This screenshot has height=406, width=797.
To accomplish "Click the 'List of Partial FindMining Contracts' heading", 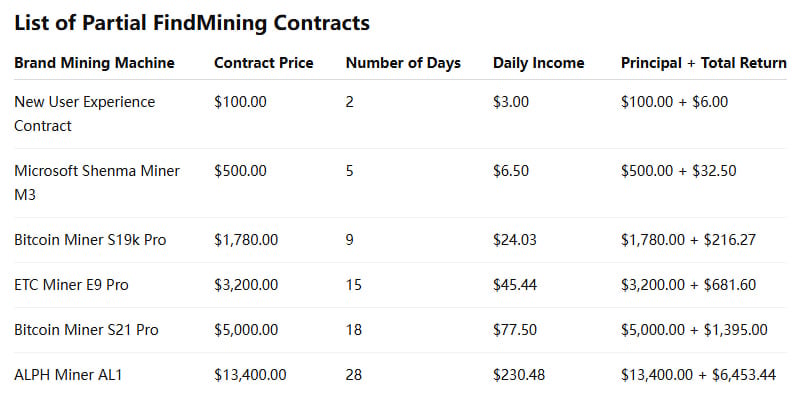I will tap(192, 23).
